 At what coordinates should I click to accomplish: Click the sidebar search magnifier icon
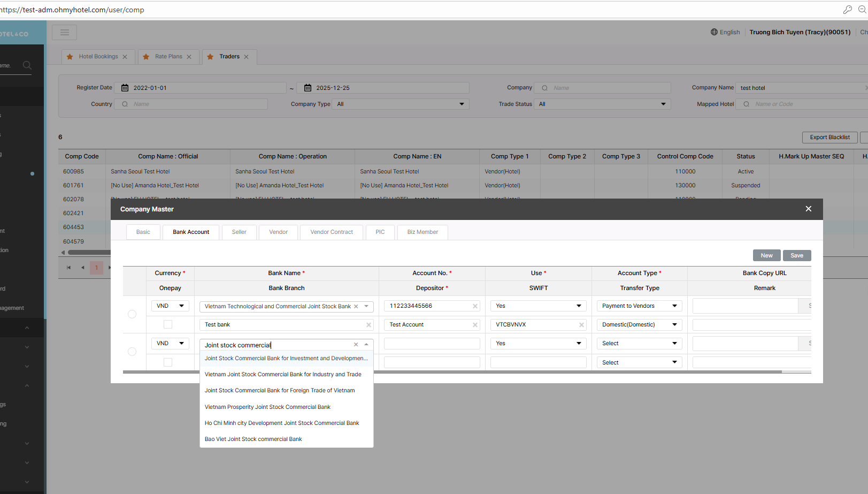coord(27,65)
